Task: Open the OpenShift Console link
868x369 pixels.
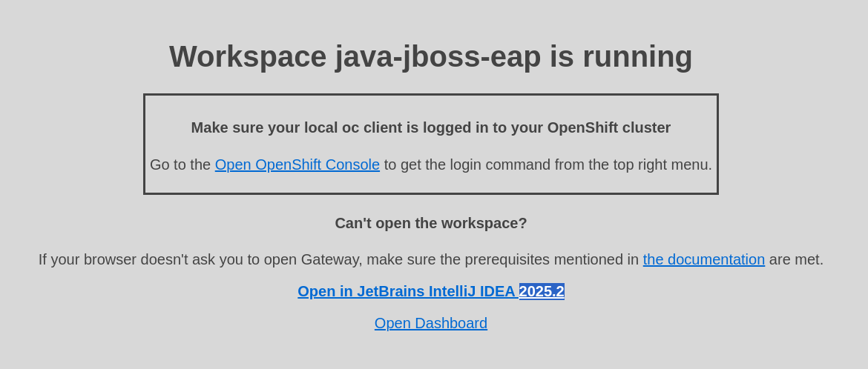Action: coord(297,164)
